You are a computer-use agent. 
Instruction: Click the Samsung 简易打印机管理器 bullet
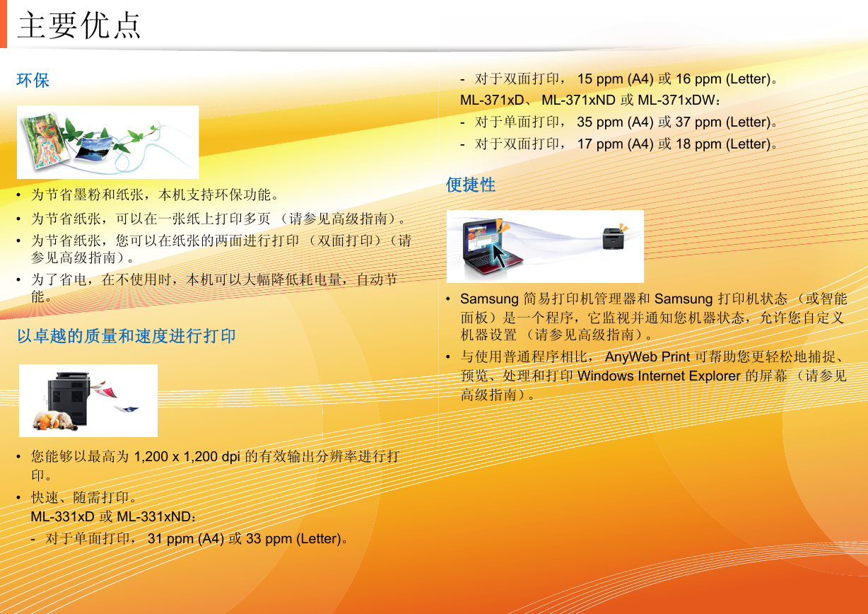(x=654, y=316)
